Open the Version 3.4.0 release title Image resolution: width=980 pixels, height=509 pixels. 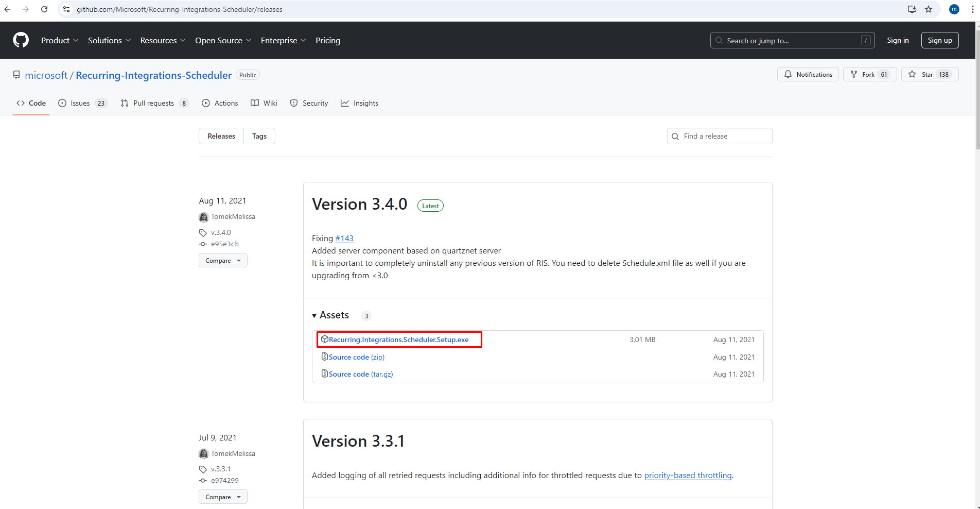[359, 204]
